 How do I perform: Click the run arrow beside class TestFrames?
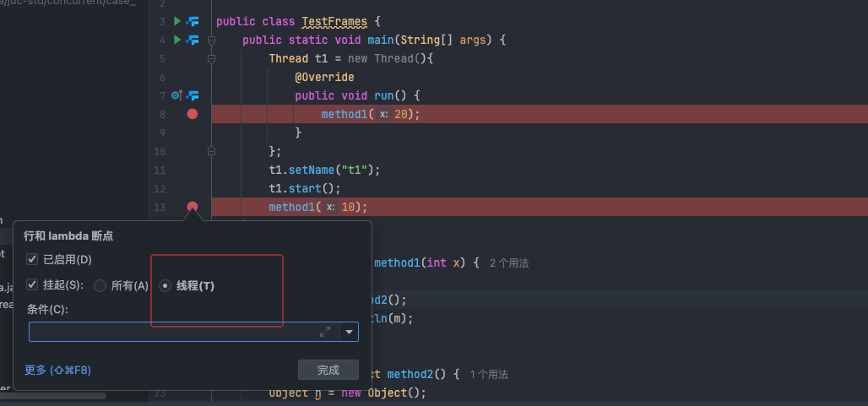[177, 21]
